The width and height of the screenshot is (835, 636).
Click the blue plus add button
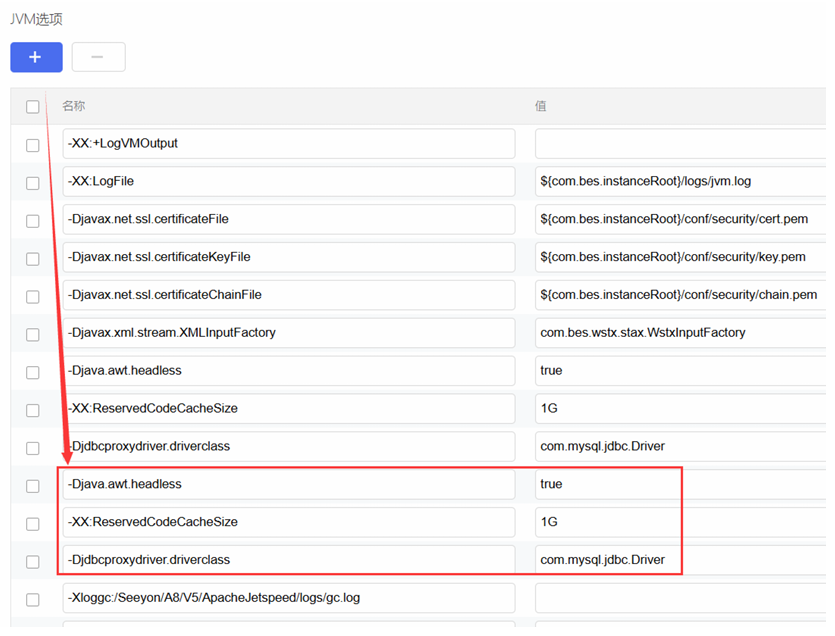[36, 57]
